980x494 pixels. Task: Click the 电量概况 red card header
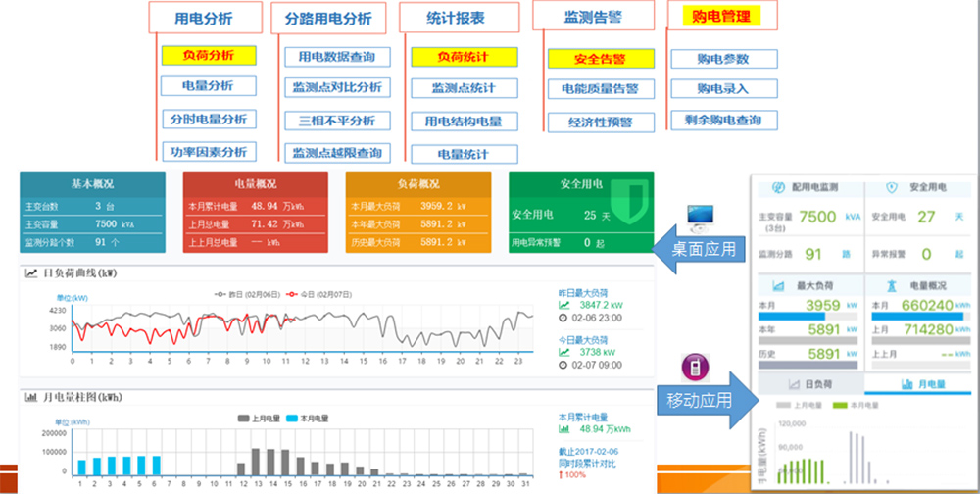pyautogui.click(x=256, y=184)
